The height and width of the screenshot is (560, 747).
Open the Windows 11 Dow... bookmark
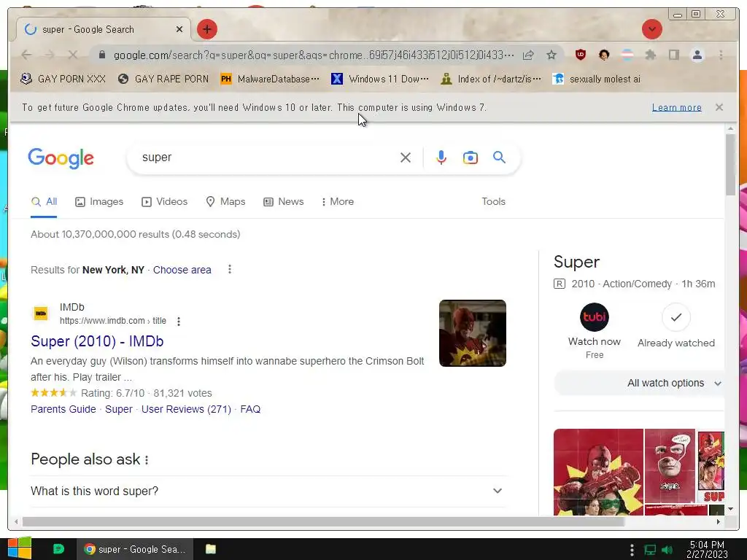tap(379, 79)
